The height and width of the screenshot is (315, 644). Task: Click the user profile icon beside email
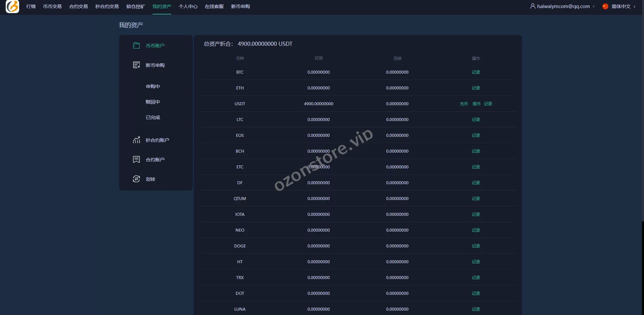coord(532,6)
